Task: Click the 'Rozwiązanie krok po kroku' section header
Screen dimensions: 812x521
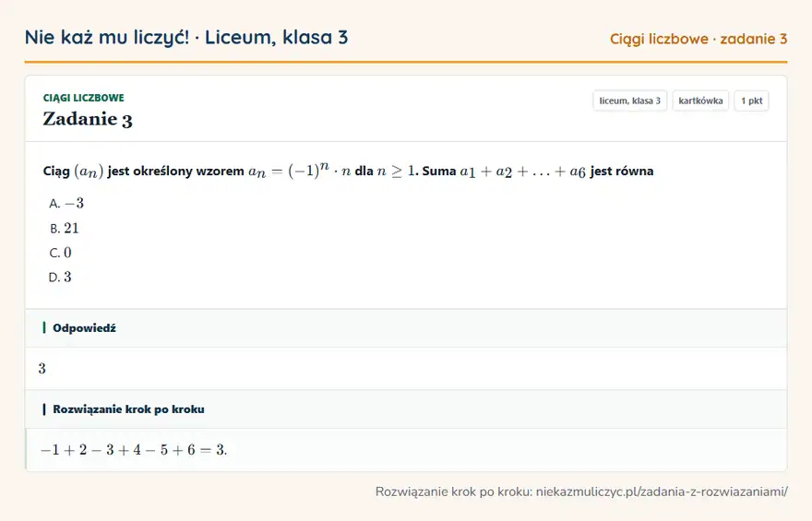Action: (x=405, y=409)
